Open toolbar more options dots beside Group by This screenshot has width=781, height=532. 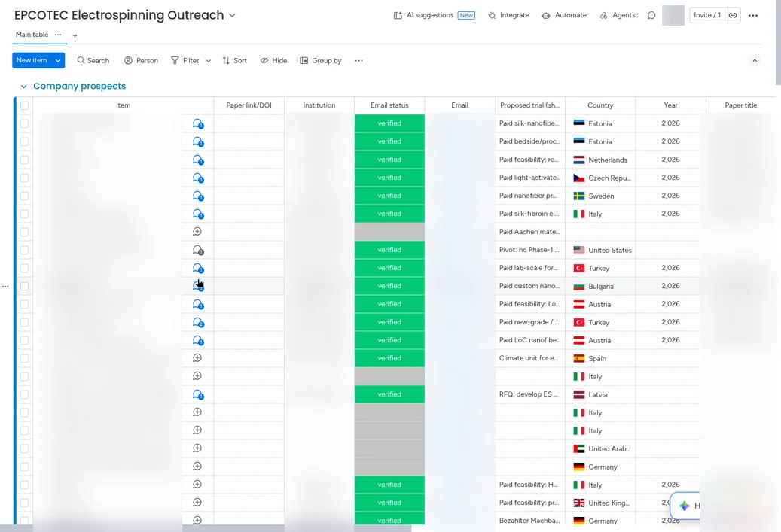[358, 61]
